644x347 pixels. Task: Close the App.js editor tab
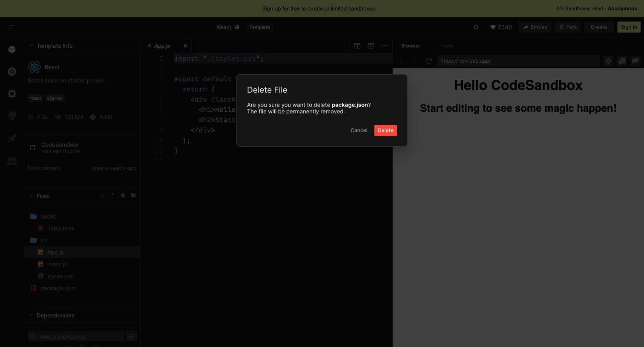[185, 46]
